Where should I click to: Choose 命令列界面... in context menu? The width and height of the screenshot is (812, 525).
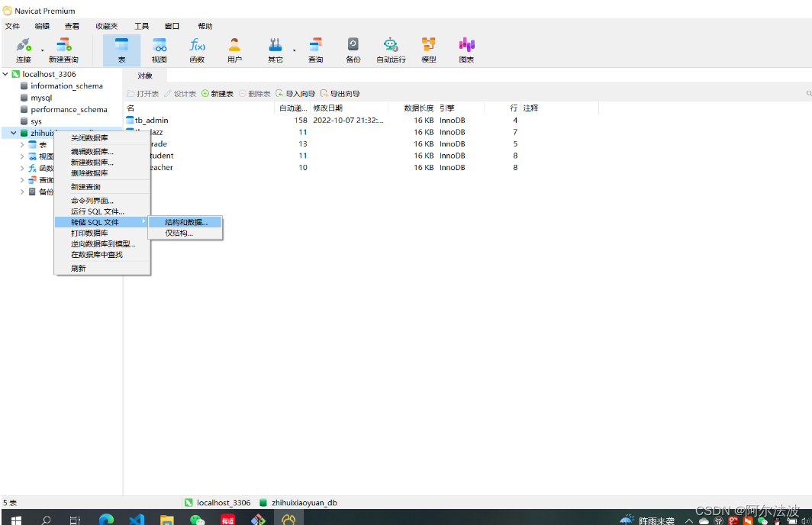pos(102,201)
